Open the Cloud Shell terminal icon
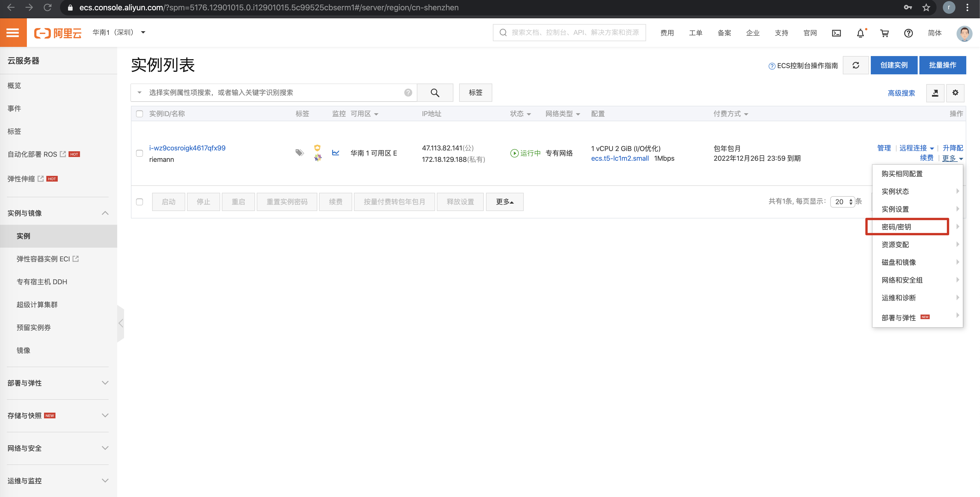The height and width of the screenshot is (497, 980). point(836,33)
